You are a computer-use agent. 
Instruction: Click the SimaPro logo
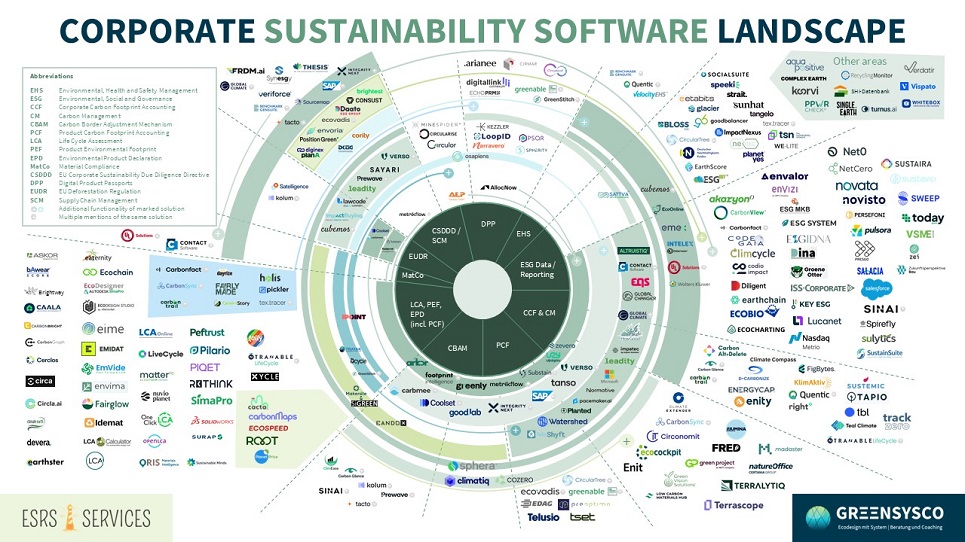[211, 400]
